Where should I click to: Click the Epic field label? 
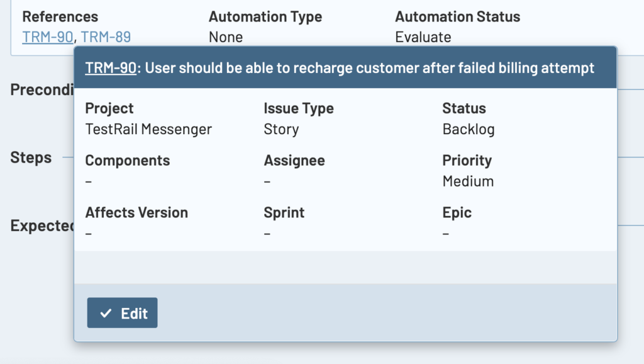click(x=457, y=213)
